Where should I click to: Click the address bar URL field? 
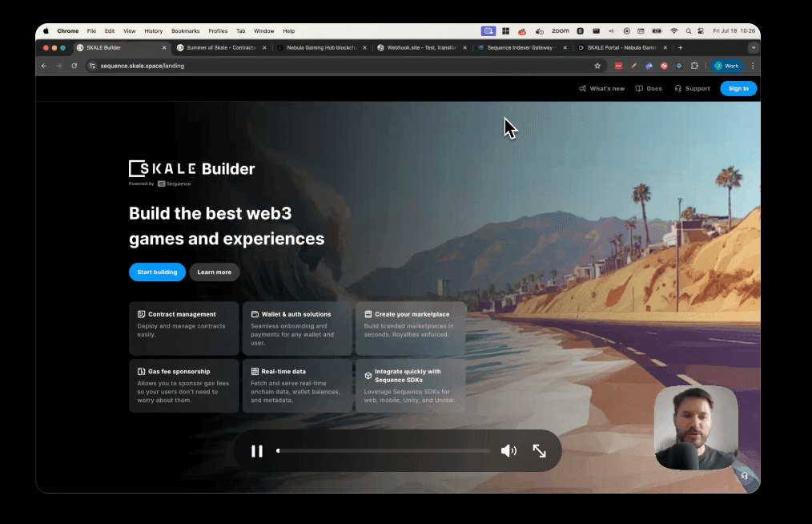320,66
